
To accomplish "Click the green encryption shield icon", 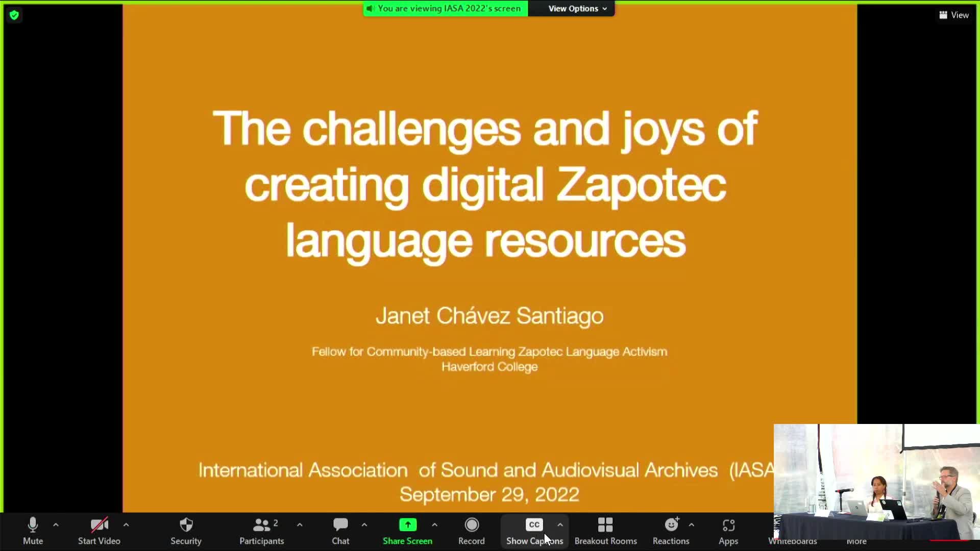I will click(14, 15).
